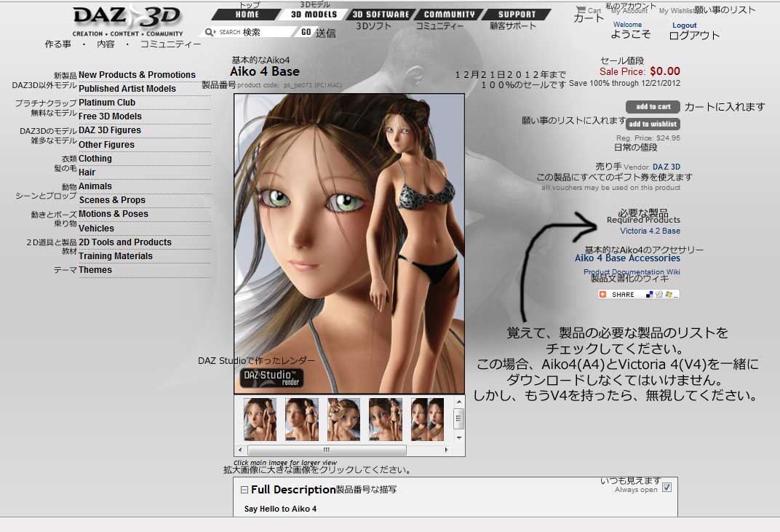The image size is (780, 532).
Task: Open the 3D SOFTWARE tab
Action: [381, 15]
